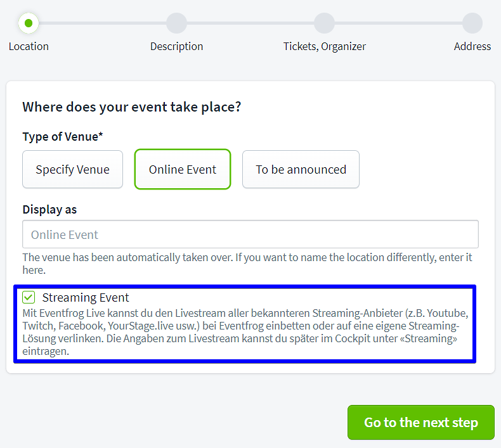Click the Description step circle
The width and height of the screenshot is (501, 448).
(176, 23)
